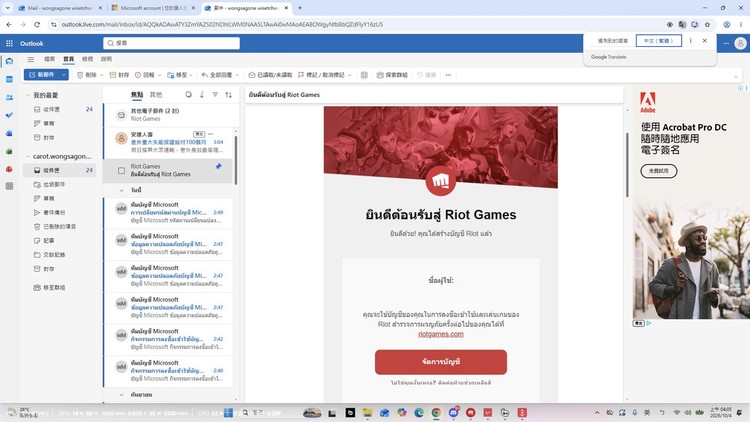
Task: Open the Word app icon in left rail
Action: click(9, 133)
